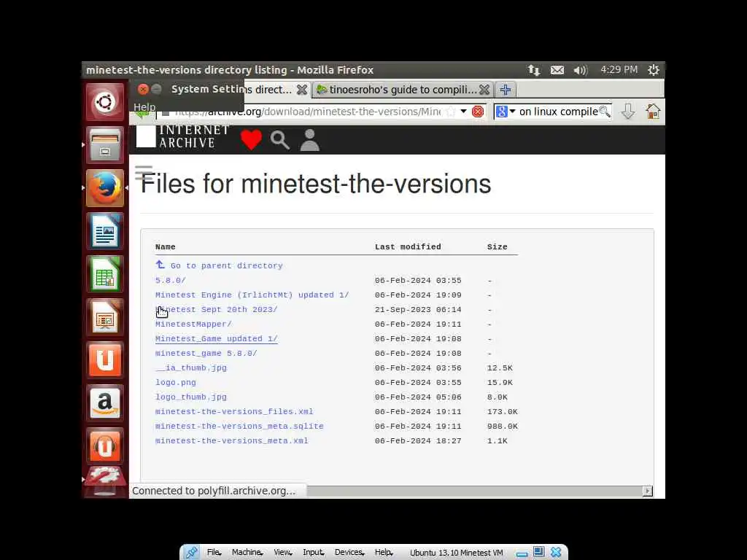747x560 pixels.
Task: Switch to tinoesroho's guide to compiling tab
Action: pos(402,90)
